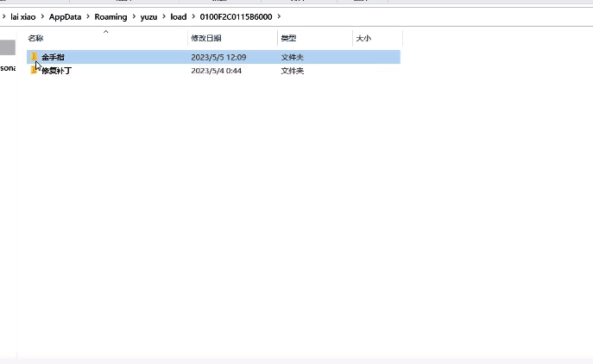The height and width of the screenshot is (364, 593).
Task: Sort by 修改日期 column header
Action: pos(206,38)
